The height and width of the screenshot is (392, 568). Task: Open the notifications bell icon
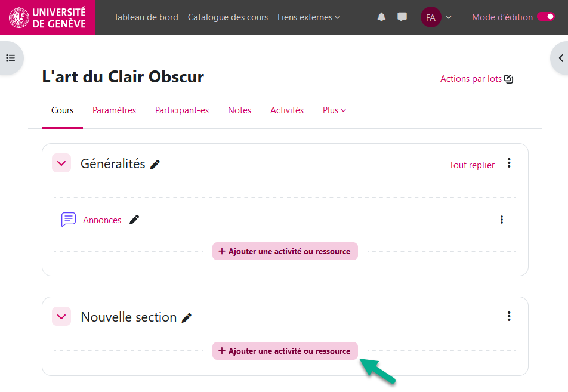tap(382, 17)
